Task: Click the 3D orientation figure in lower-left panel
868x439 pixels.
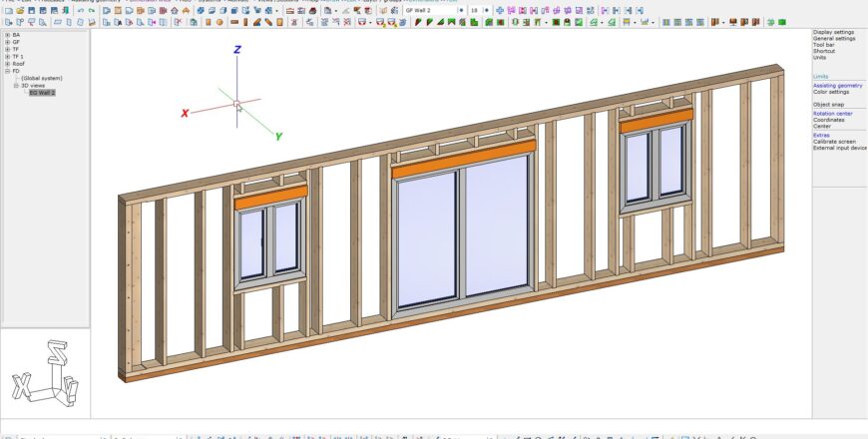Action: 45,374
